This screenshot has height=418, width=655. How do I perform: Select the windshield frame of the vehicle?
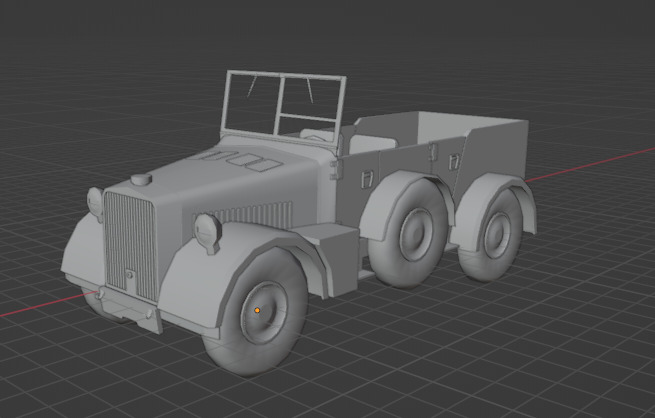pos(283,109)
